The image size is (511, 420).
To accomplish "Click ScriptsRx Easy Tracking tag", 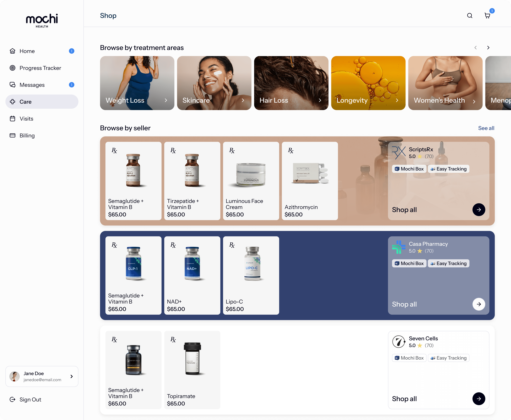I will pos(448,169).
